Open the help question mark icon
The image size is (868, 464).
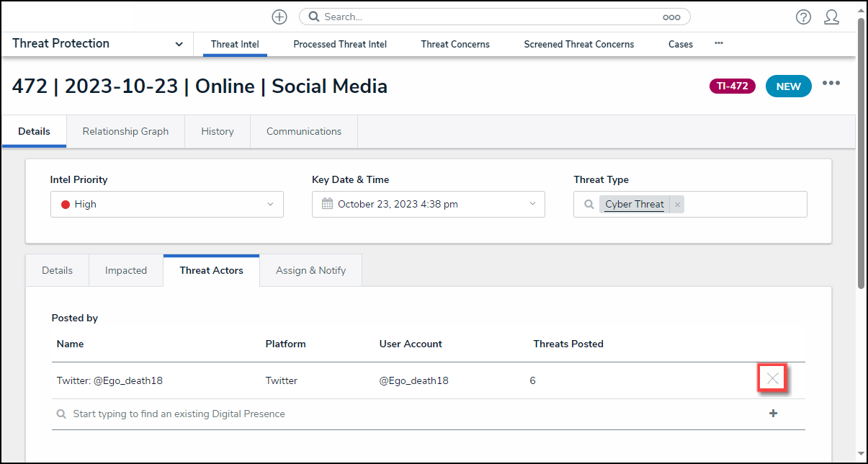point(803,17)
